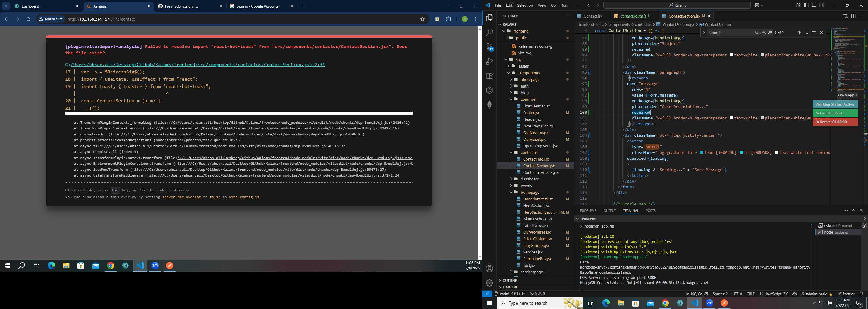Viewport: 868px width, 309px height.
Task: Open Source Control view with 22 badge
Action: tap(489, 47)
